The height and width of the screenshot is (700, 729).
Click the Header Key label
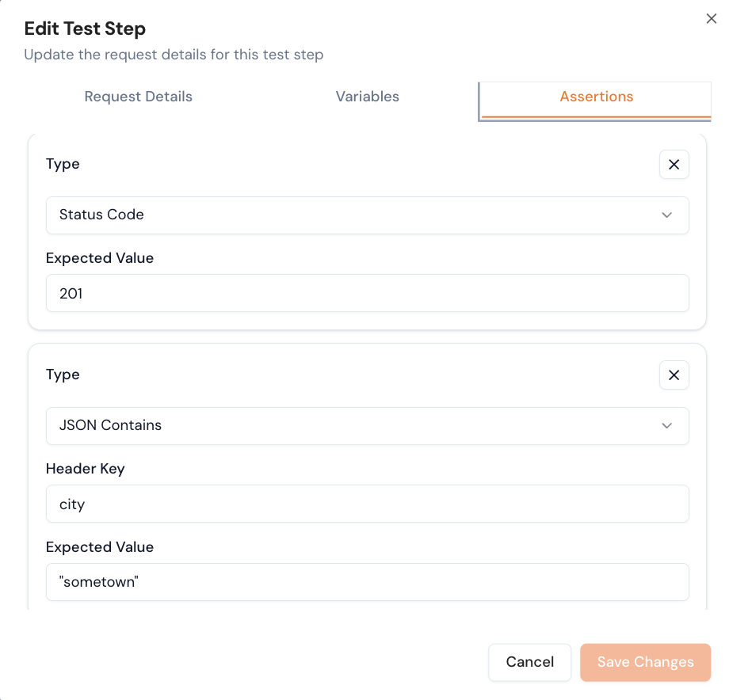pos(86,469)
